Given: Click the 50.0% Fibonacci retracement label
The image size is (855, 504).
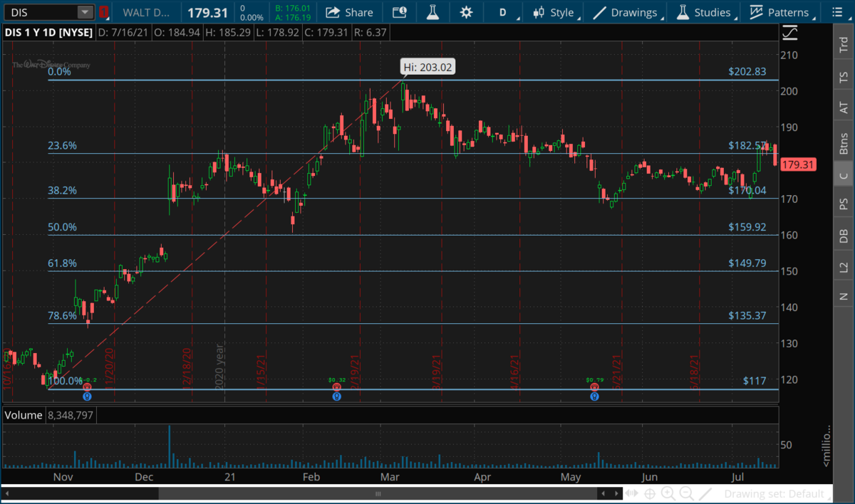Looking at the screenshot, I should click(x=62, y=227).
